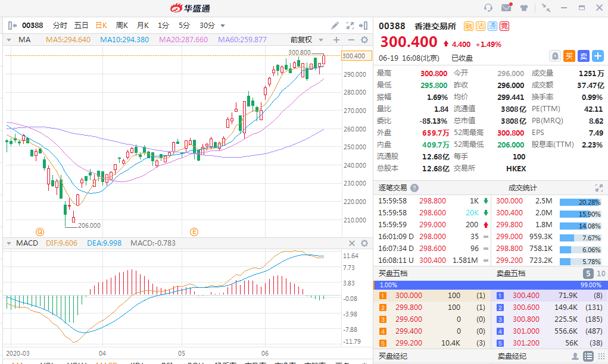Image resolution: width=608 pixels, height=364 pixels.
Task: Expand chart to fullscreen
Action: 350,26
